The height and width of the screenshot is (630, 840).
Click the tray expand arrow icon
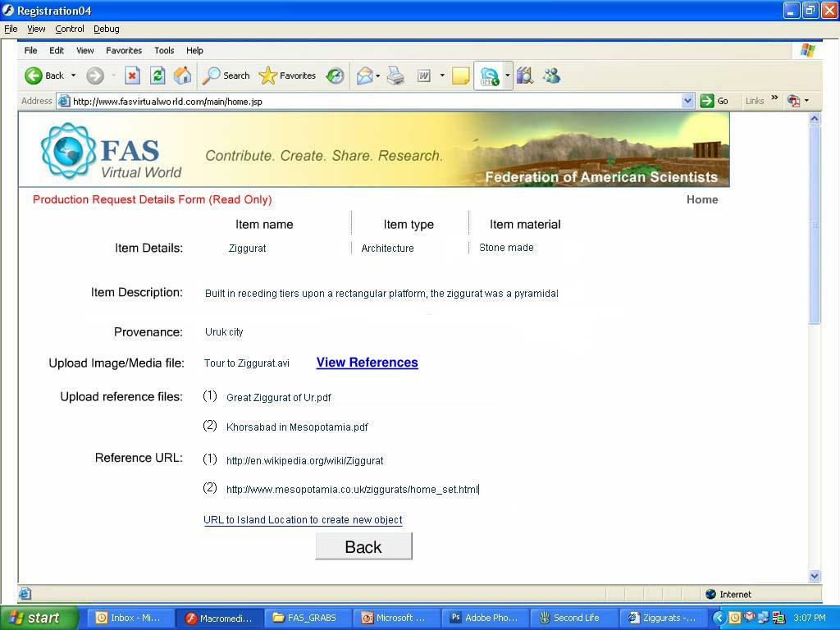coord(719,618)
